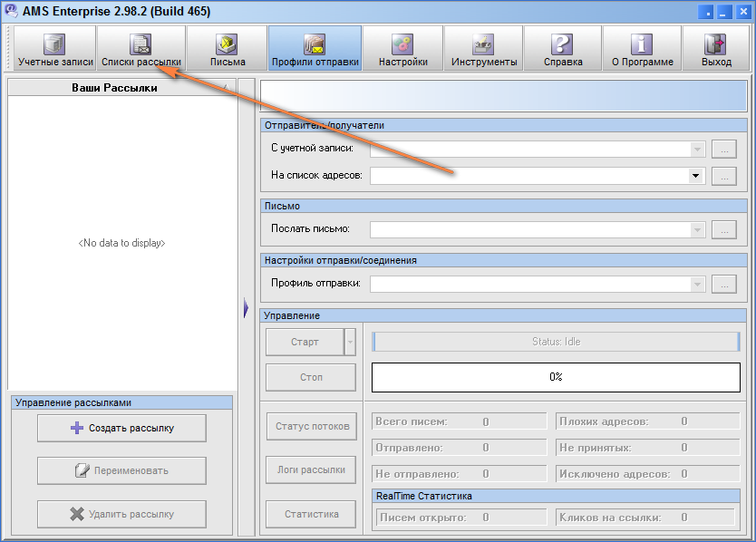This screenshot has width=756, height=542.
Task: Click the Исключено адресов counter field
Action: (x=647, y=474)
